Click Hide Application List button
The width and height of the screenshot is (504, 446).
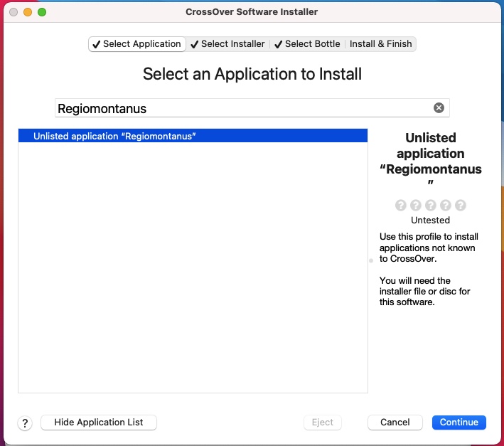coord(99,423)
